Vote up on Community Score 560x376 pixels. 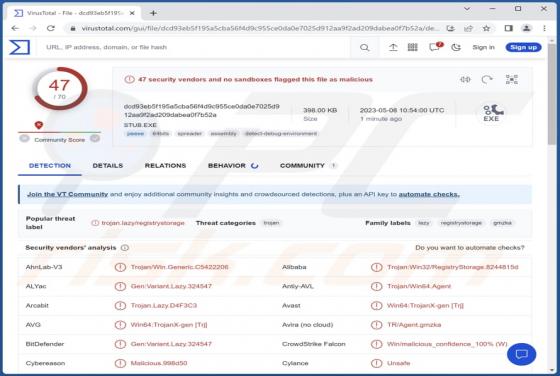(95, 139)
